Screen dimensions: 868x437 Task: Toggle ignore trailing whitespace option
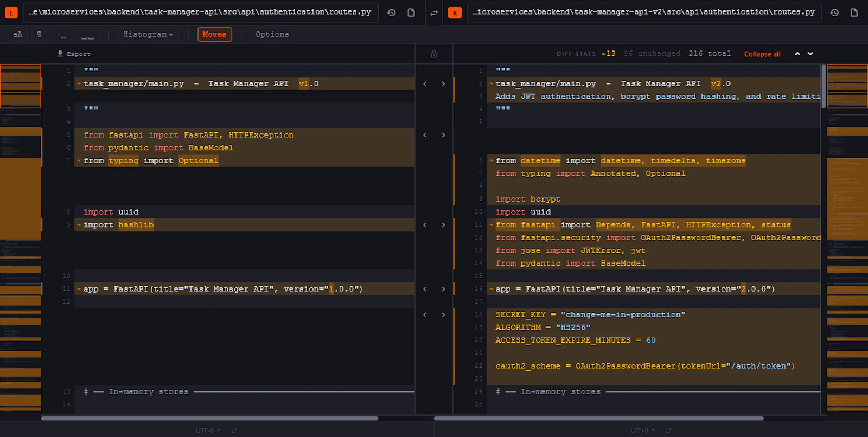click(x=62, y=34)
